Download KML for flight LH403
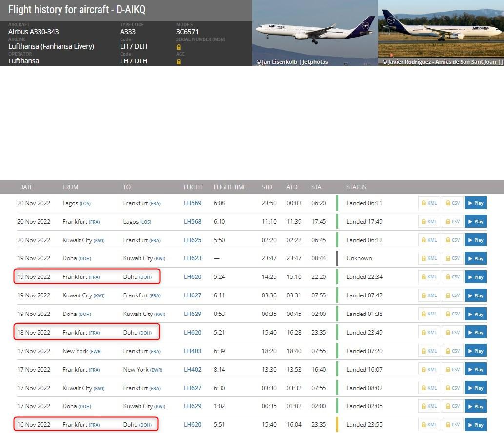The width and height of the screenshot is (504, 433). [x=429, y=351]
